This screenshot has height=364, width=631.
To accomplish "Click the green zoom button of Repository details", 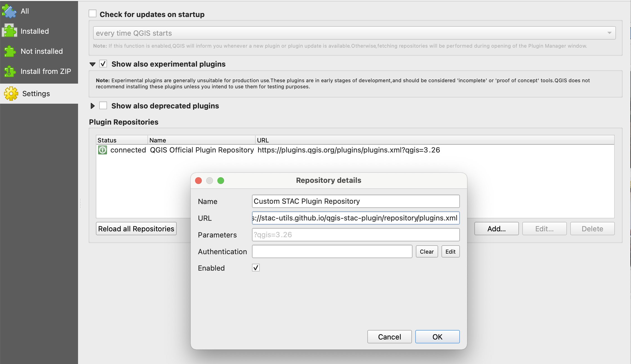I will pyautogui.click(x=221, y=181).
